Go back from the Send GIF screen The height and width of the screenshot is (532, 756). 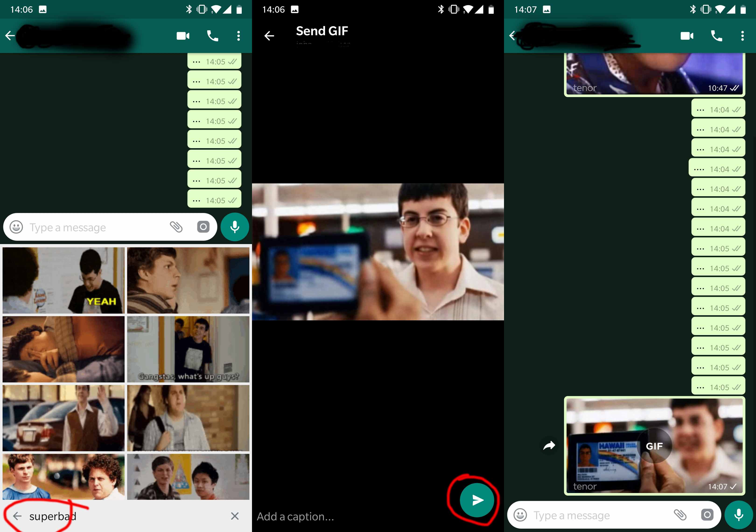[269, 35]
